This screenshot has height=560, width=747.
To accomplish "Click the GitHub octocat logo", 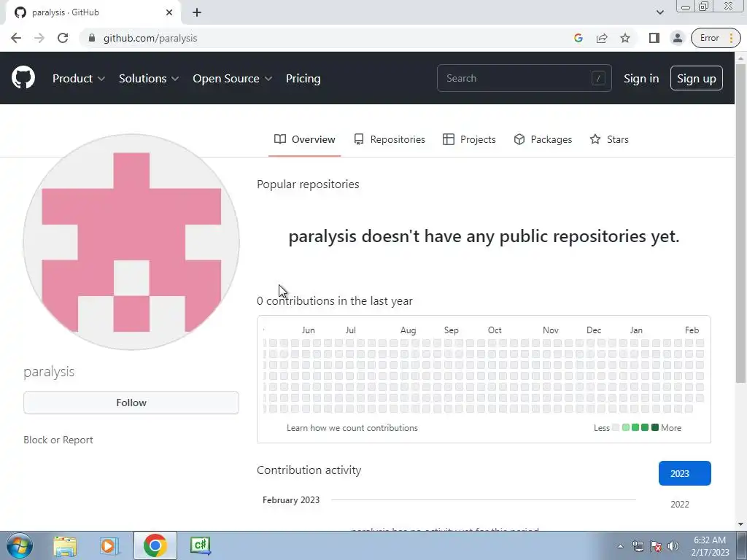I will tap(23, 78).
